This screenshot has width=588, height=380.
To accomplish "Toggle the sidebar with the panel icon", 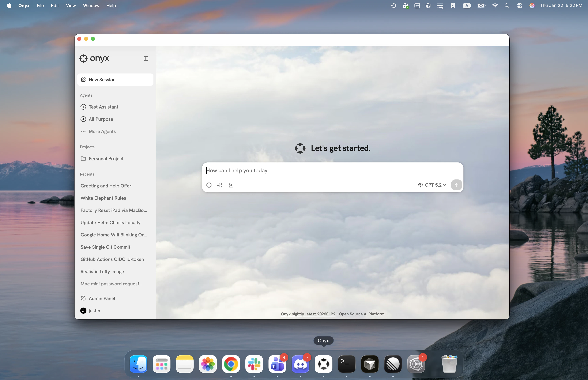I will click(x=146, y=59).
